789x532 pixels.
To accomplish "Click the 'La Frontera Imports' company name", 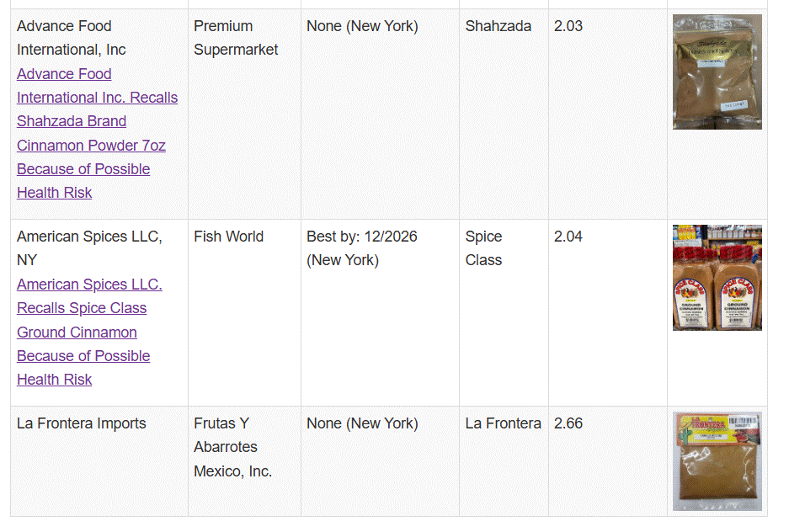I will click(x=82, y=423).
